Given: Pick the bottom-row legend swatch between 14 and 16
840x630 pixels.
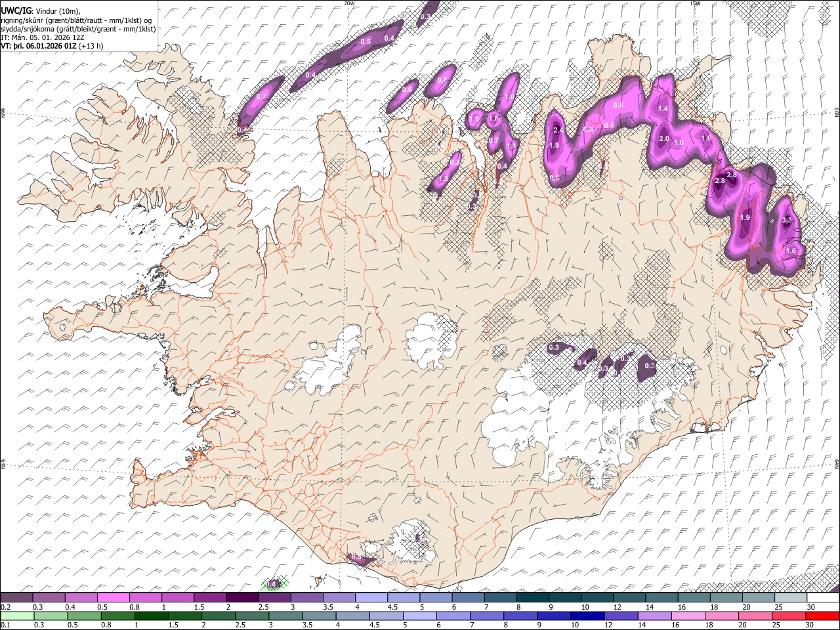Looking at the screenshot, I should coord(655,616).
